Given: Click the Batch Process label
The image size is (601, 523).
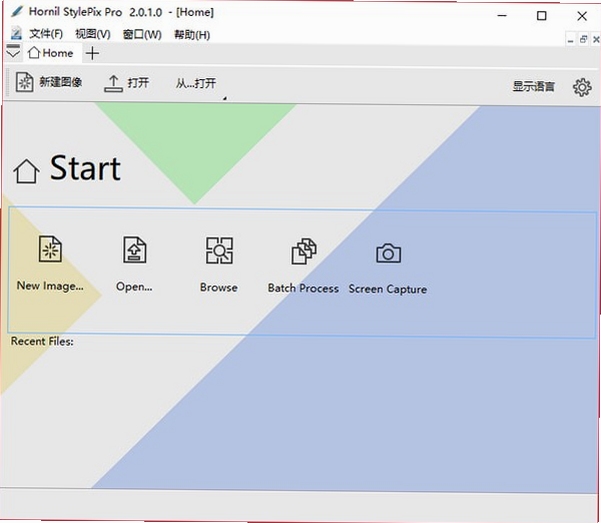Looking at the screenshot, I should (303, 288).
